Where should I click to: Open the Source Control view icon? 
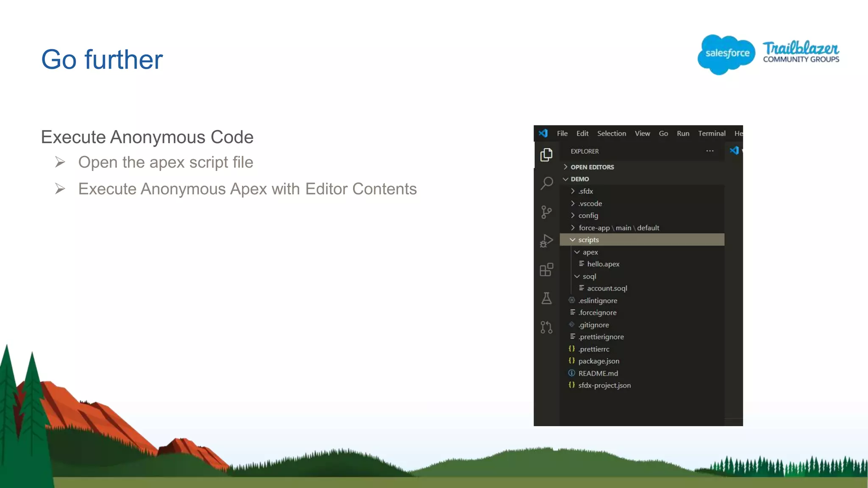(546, 212)
